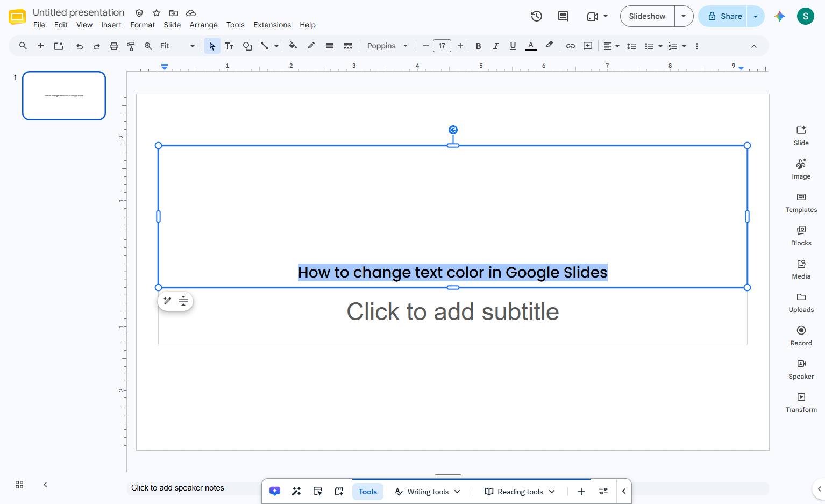Viewport: 825px width, 504px height.
Task: Open the Poppins font dropdown
Action: coord(387,46)
